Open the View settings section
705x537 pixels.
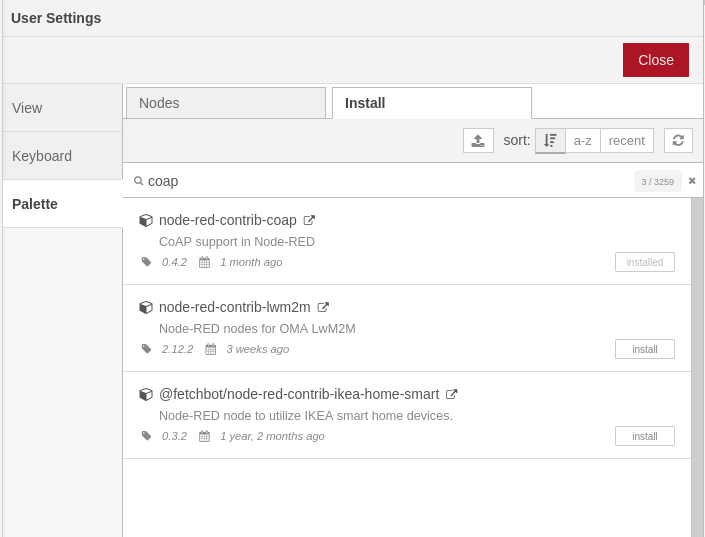pyautogui.click(x=62, y=108)
